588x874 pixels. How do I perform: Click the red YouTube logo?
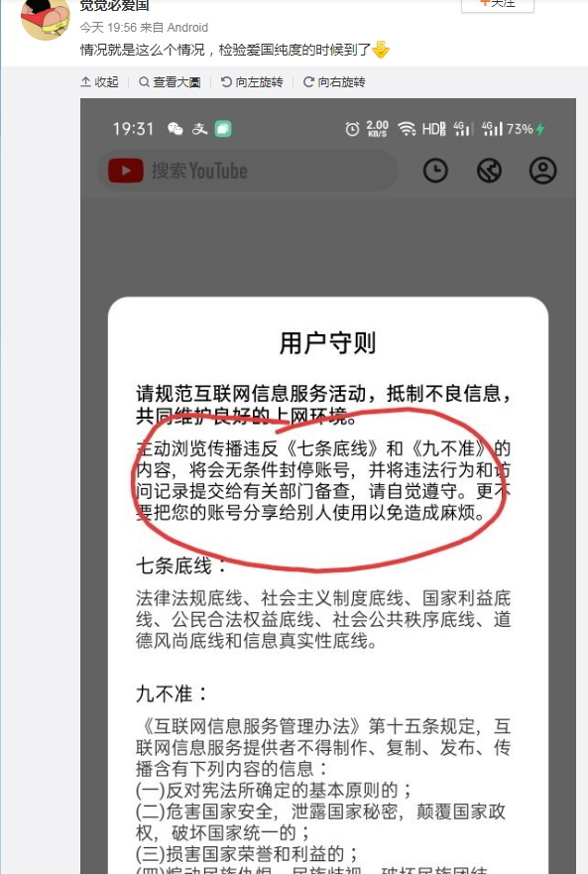point(125,171)
